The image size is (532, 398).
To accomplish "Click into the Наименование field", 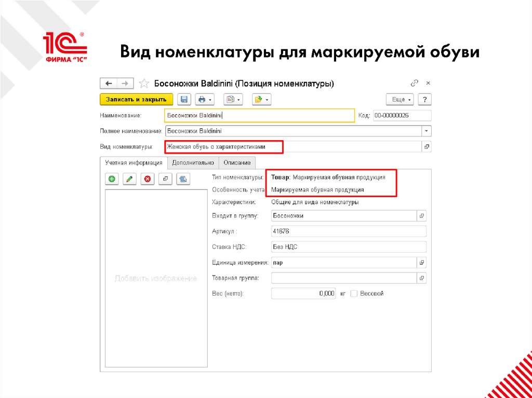I will (x=260, y=115).
